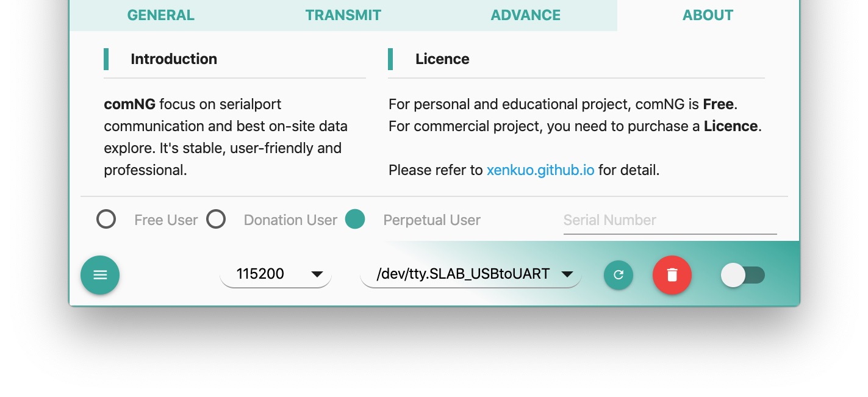Select the Free User radio button
The image size is (868, 397).
[x=106, y=220]
